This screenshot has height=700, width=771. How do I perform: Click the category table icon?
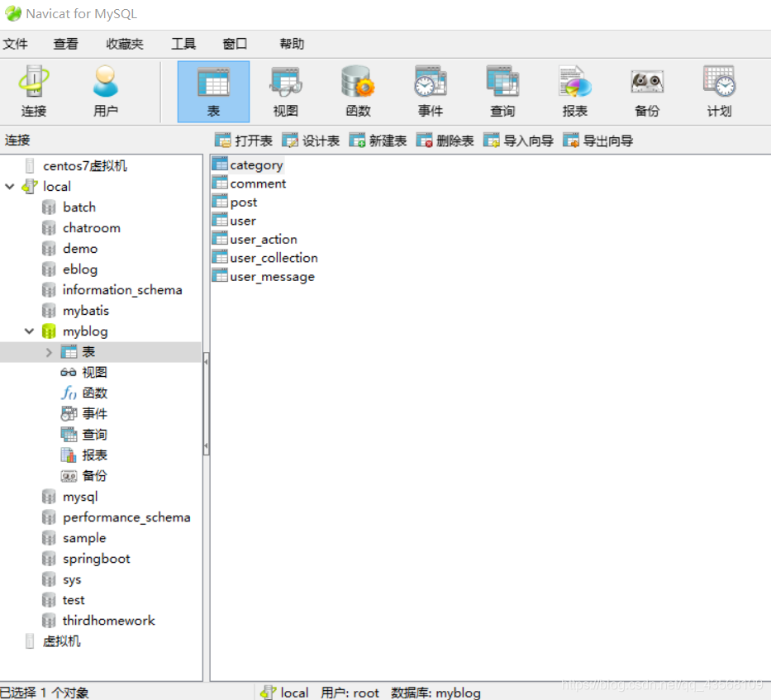220,164
